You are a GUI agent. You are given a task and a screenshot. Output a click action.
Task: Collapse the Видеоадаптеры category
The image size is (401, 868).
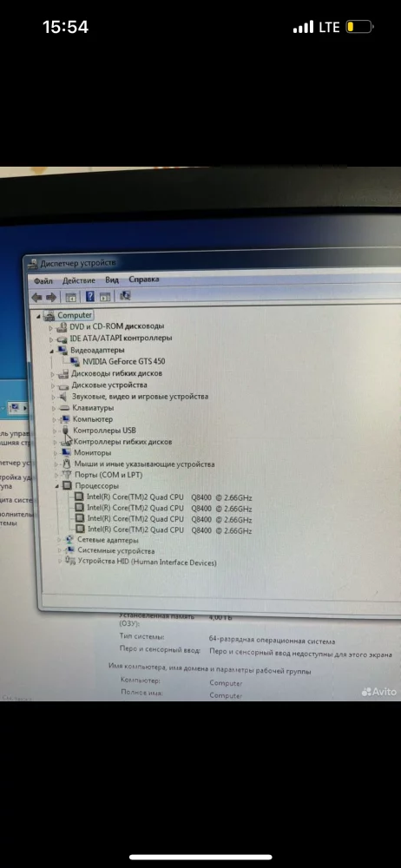click(x=53, y=351)
